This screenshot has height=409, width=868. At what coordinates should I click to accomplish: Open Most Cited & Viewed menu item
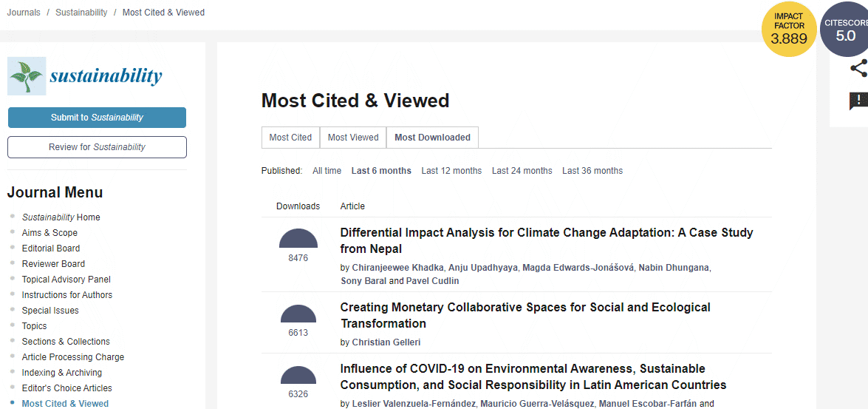[65, 404]
